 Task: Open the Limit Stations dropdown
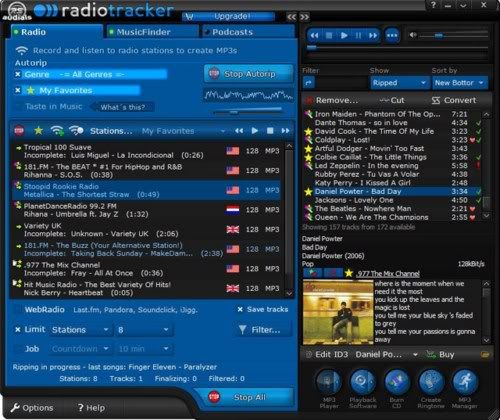coord(80,330)
